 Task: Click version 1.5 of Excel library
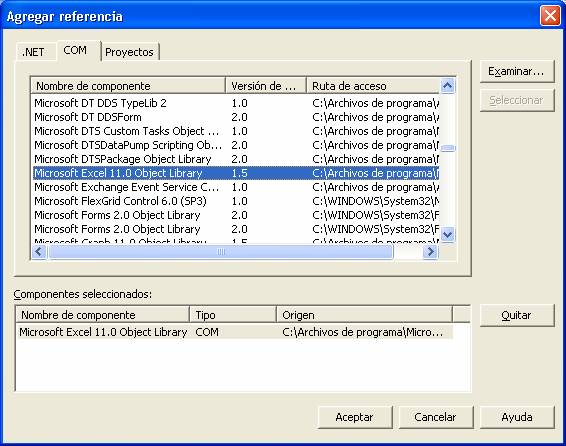(239, 173)
